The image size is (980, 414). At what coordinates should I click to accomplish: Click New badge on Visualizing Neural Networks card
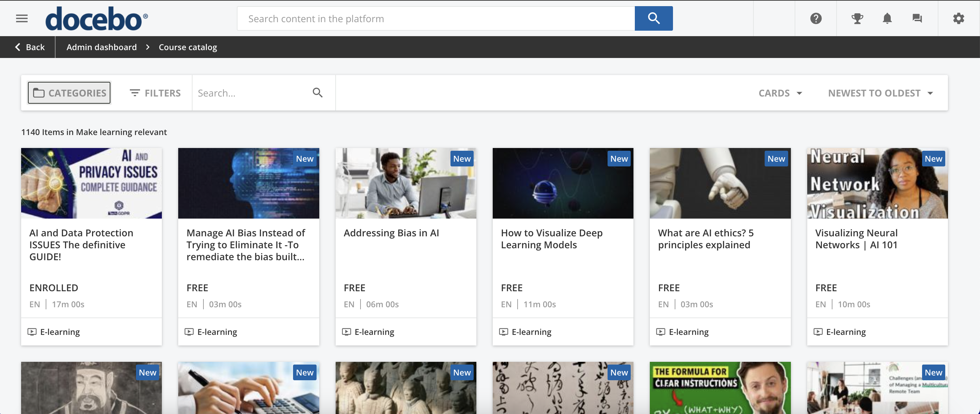933,159
